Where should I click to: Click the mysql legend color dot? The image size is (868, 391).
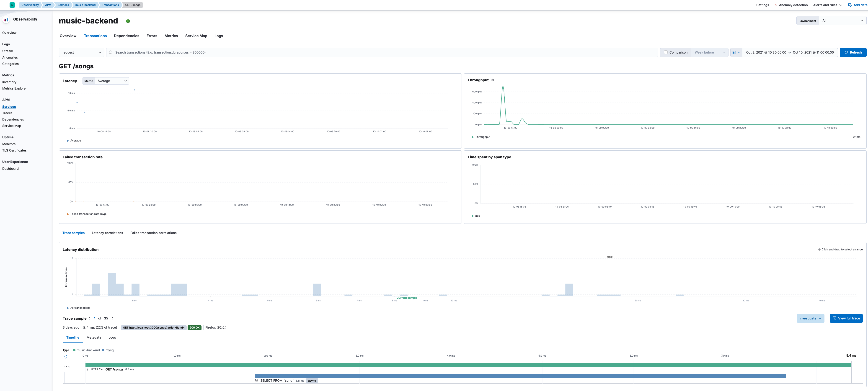click(x=103, y=350)
